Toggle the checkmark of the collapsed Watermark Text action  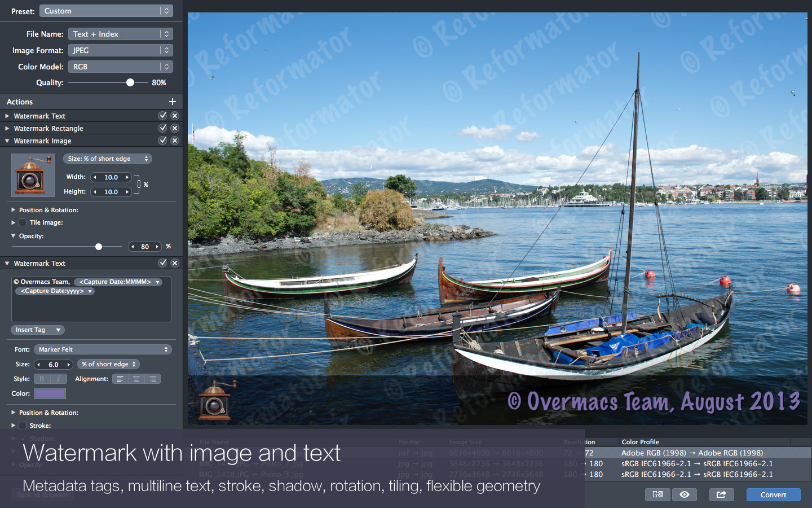click(162, 116)
